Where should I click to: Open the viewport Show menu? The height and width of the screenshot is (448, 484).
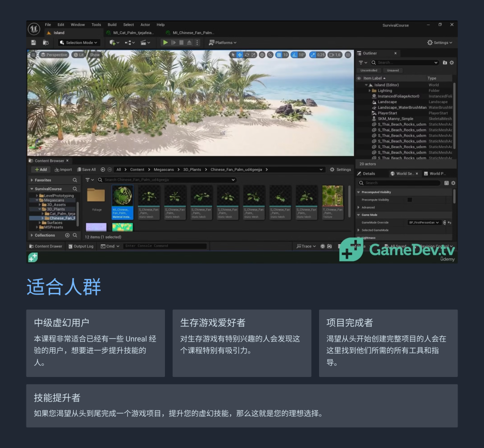click(x=95, y=55)
